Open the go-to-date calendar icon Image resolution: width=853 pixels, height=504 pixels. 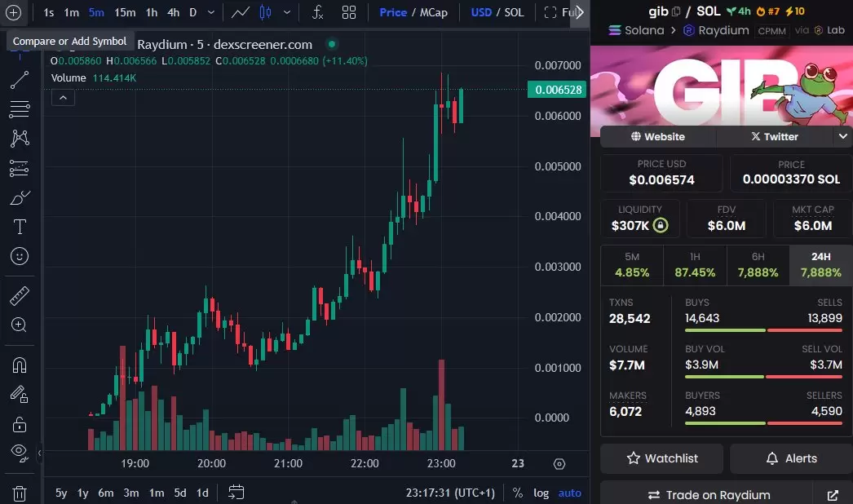236,493
